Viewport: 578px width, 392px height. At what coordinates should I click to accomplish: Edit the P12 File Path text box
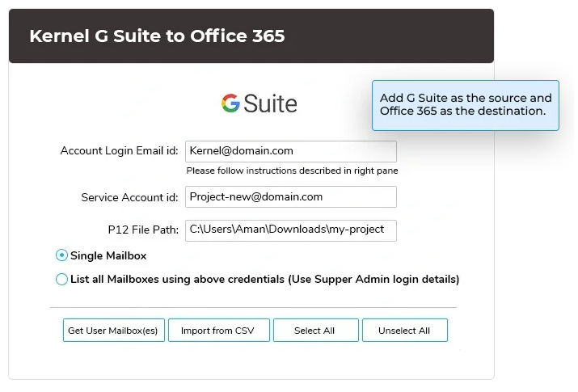click(x=290, y=230)
